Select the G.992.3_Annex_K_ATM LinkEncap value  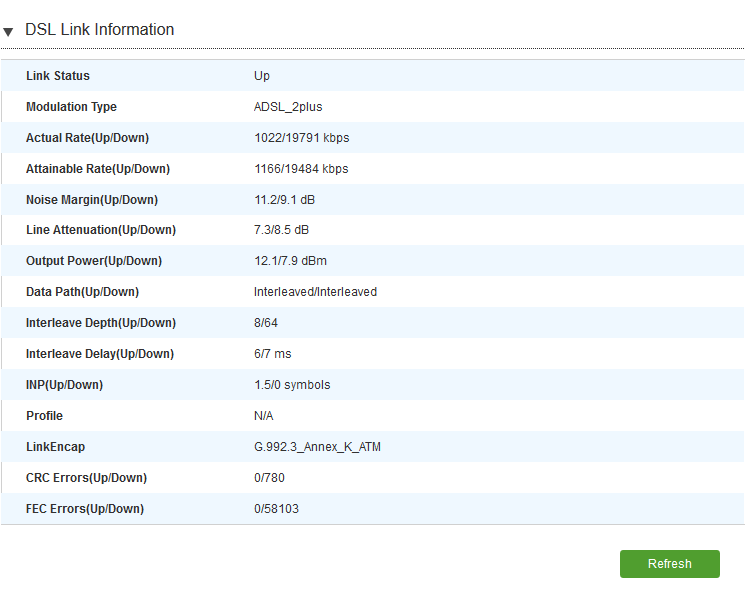click(317, 447)
